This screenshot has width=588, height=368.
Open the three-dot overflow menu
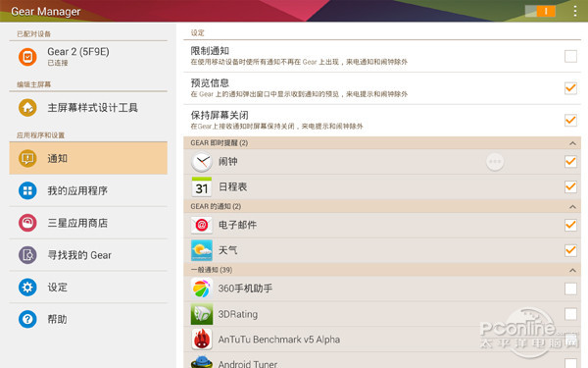click(574, 11)
